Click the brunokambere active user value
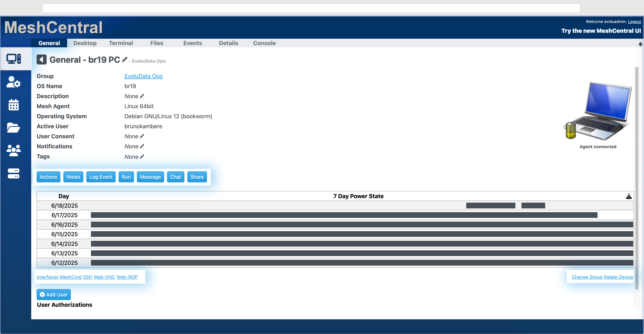This screenshot has width=644, height=334. [144, 126]
